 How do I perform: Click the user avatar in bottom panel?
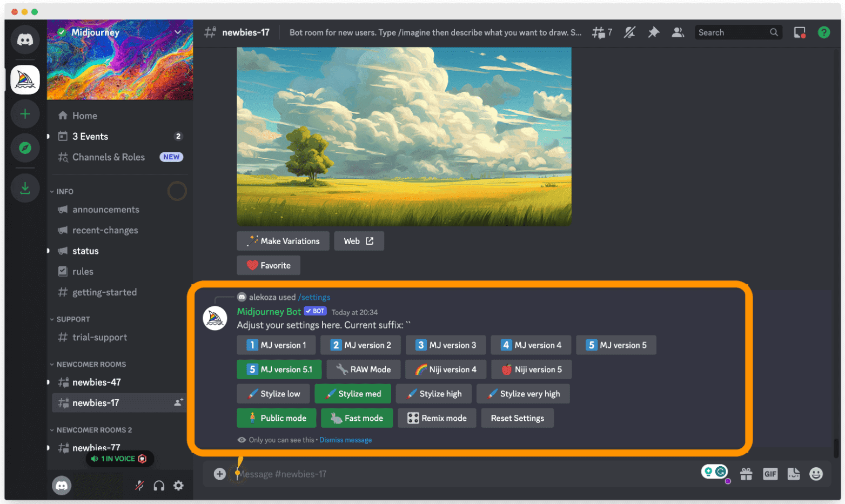(x=62, y=486)
